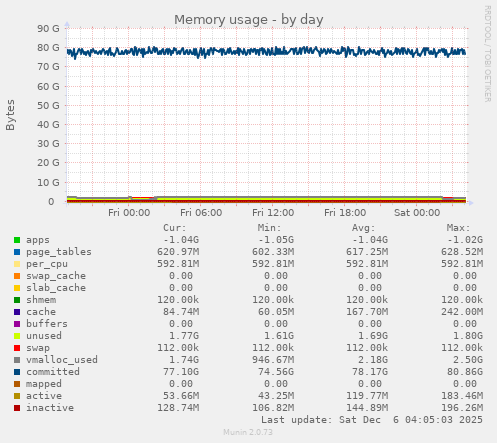Click the committed average value 78.17G
The width and height of the screenshot is (497, 443).
point(370,372)
